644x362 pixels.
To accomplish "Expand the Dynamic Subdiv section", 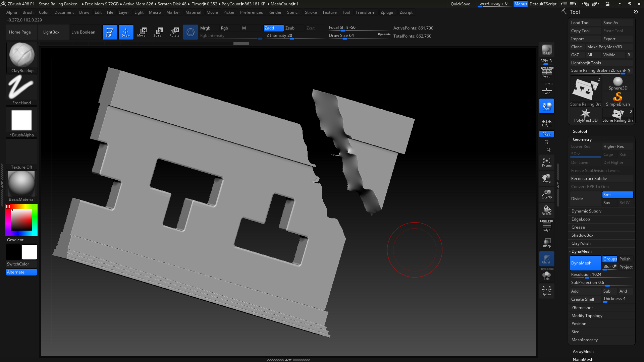I will 586,211.
